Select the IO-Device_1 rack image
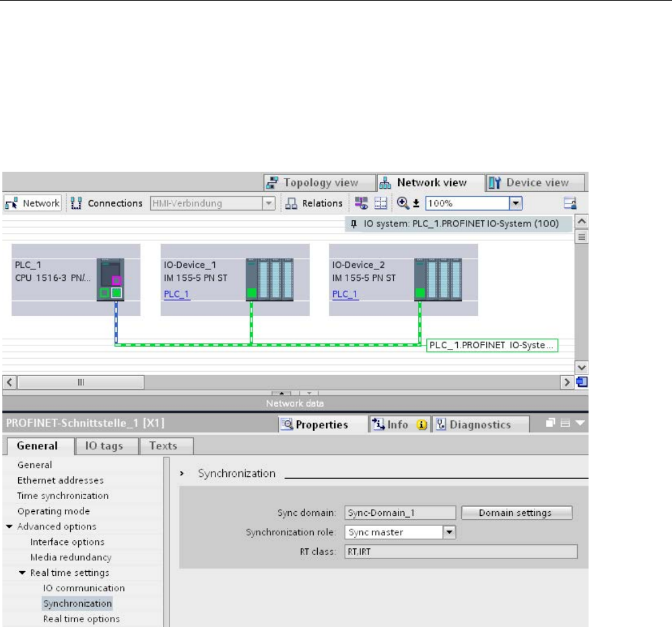 (x=269, y=279)
